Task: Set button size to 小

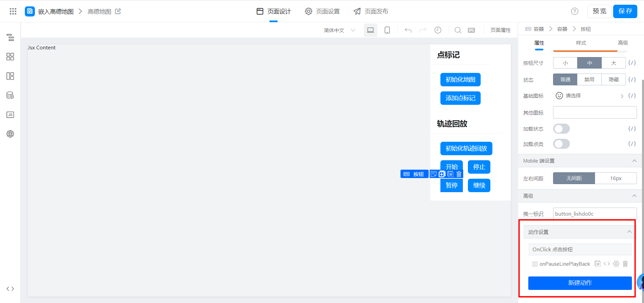Action: [565, 63]
